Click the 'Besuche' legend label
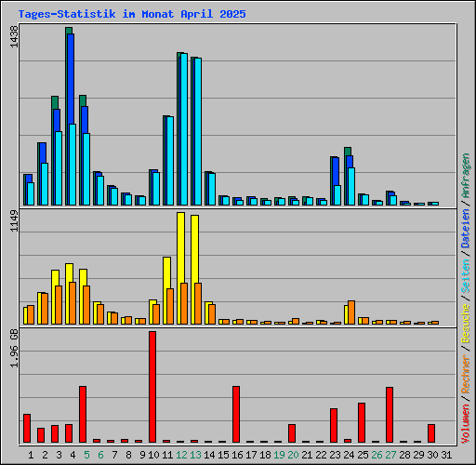The image size is (476, 465). pyautogui.click(x=466, y=324)
